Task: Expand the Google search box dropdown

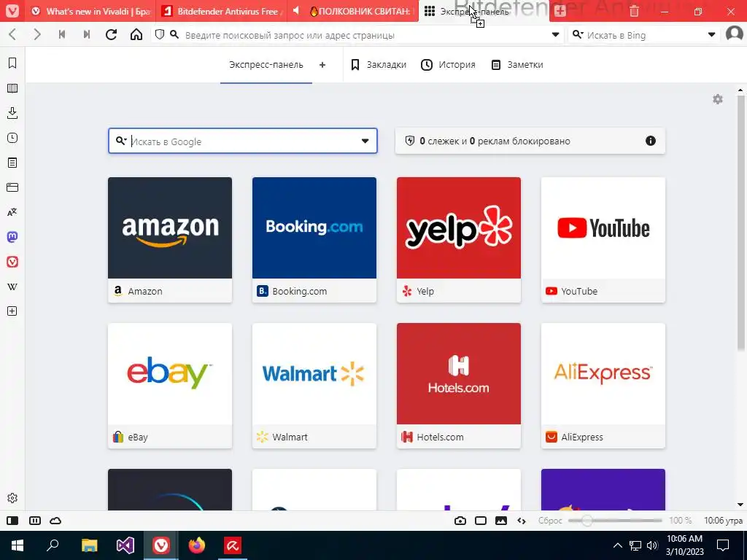Action: (365, 141)
